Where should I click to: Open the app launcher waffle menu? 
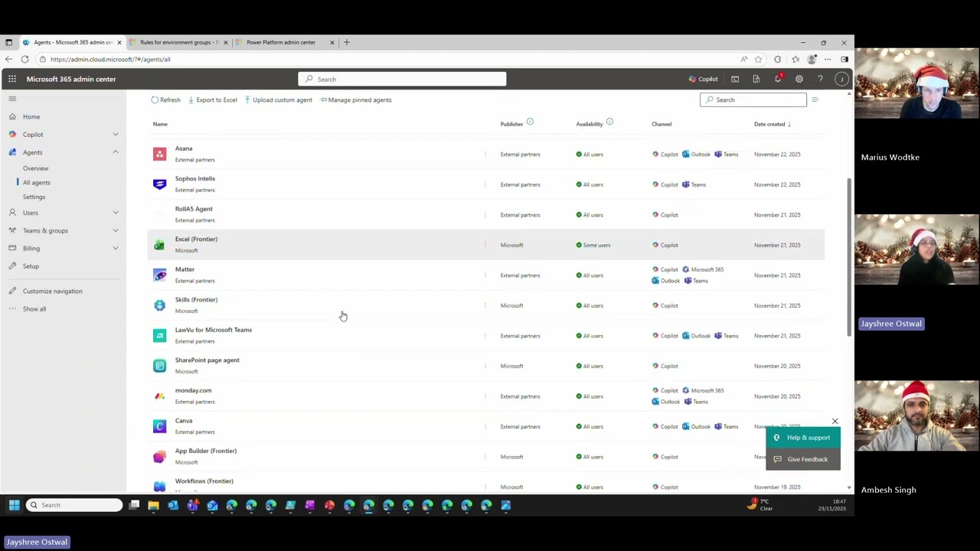click(x=12, y=79)
